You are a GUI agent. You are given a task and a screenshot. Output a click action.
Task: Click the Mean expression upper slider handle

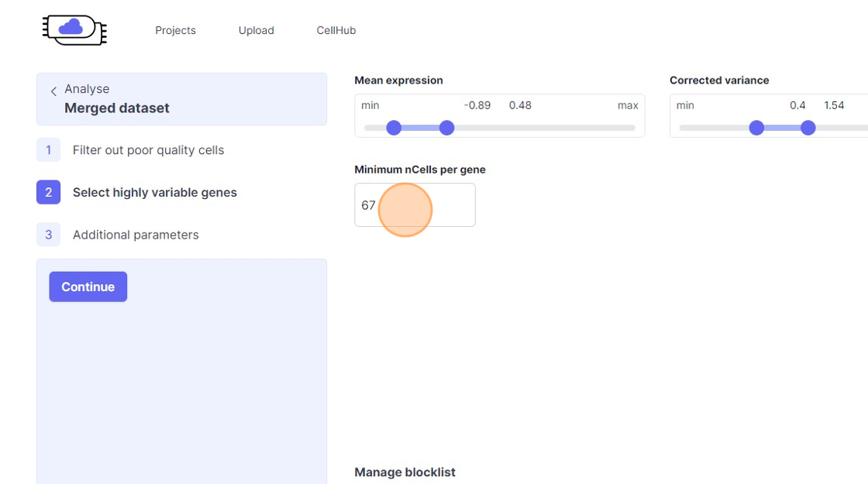click(446, 128)
